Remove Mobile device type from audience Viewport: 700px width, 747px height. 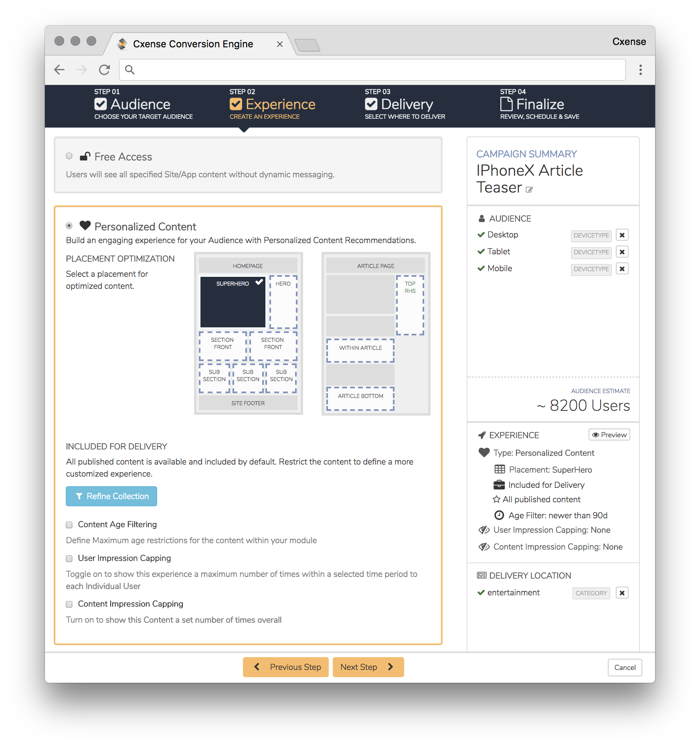coord(622,269)
